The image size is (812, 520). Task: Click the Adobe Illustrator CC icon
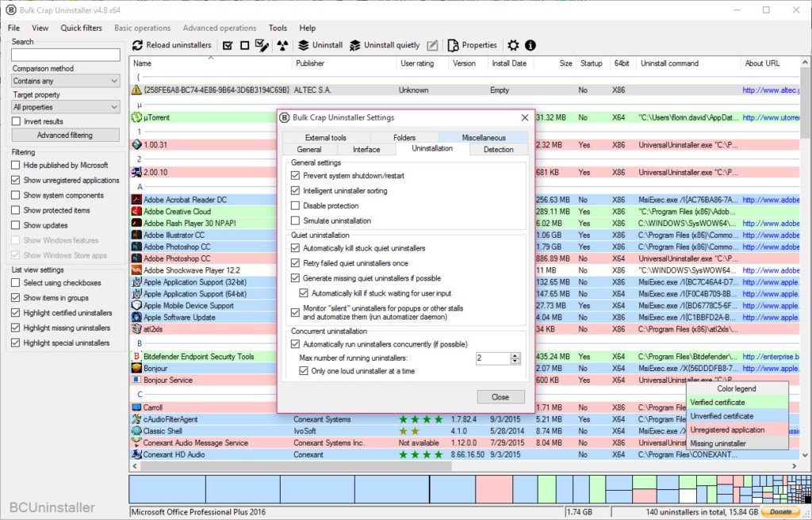(136, 235)
